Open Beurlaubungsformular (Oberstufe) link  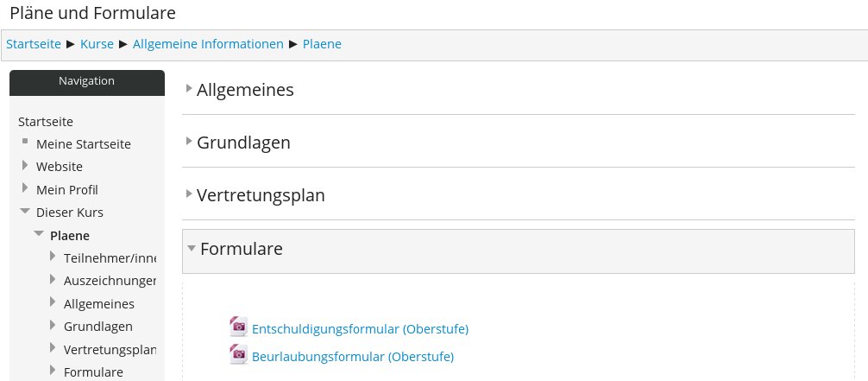[x=352, y=357]
